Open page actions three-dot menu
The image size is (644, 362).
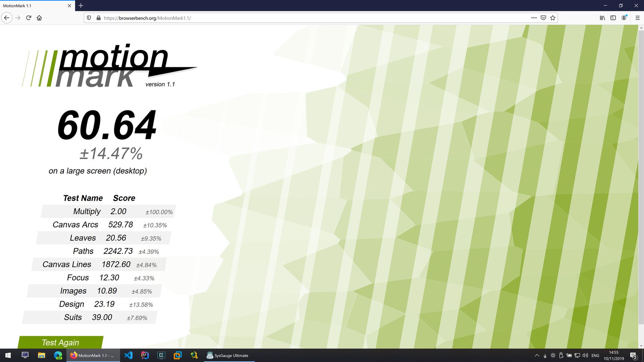[x=534, y=18]
